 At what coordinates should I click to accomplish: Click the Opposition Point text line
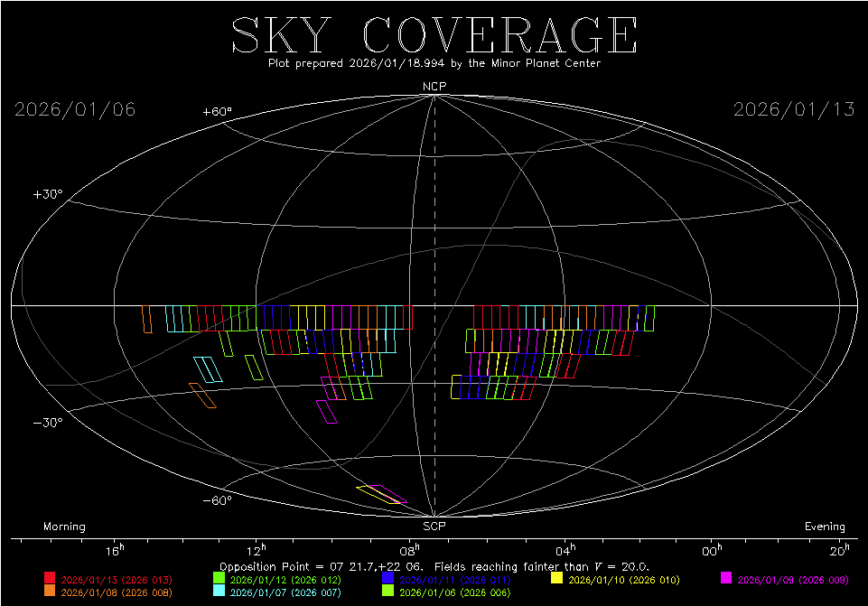(x=434, y=564)
